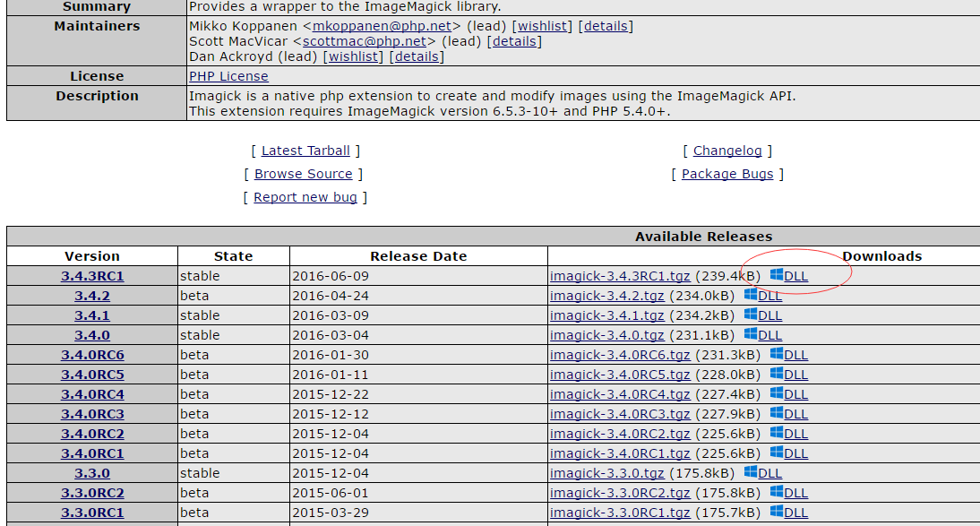Click the Windows icon in the 3.4.0RC3 row

pyautogui.click(x=777, y=413)
